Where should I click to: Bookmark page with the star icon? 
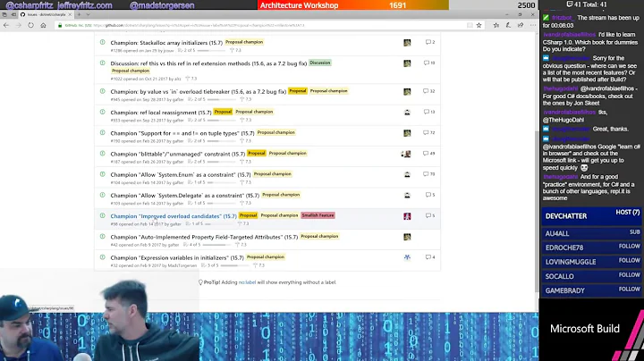click(x=479, y=25)
